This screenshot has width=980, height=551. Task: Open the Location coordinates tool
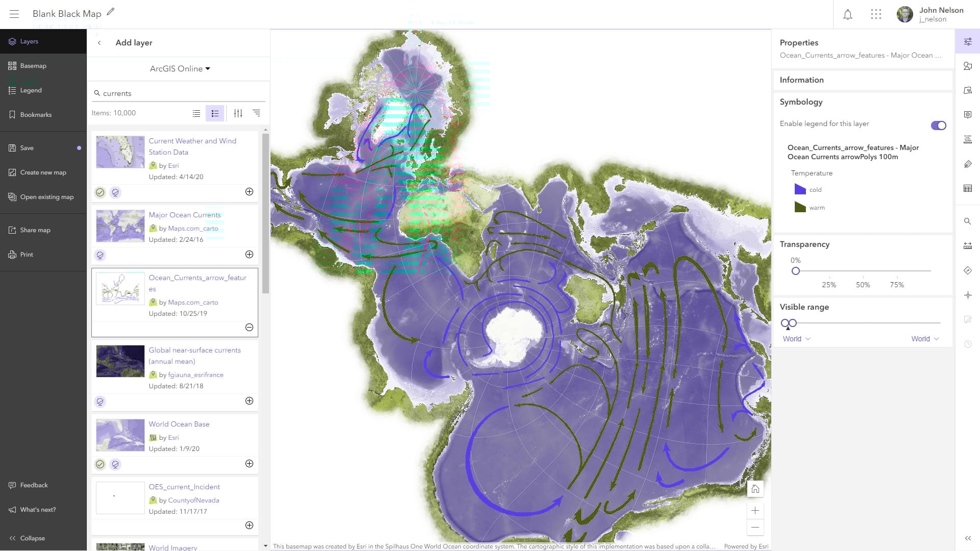[968, 295]
